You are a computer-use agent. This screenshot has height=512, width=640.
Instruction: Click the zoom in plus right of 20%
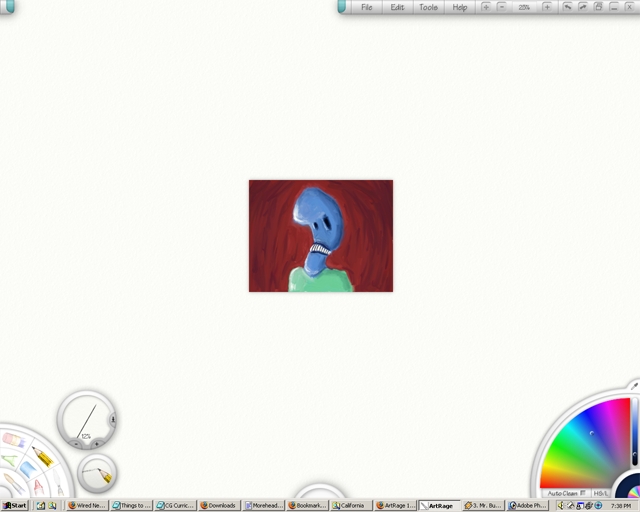point(547,7)
